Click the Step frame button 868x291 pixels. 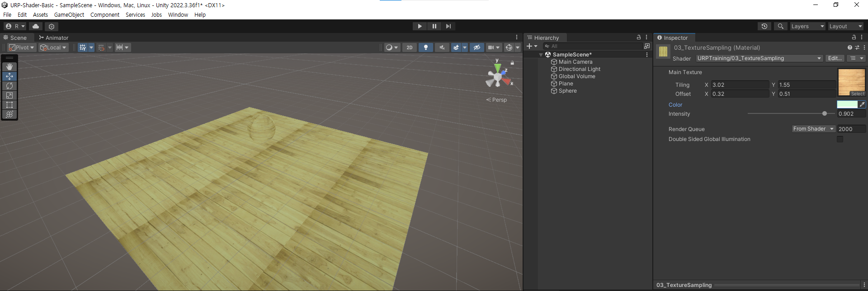[x=448, y=26]
